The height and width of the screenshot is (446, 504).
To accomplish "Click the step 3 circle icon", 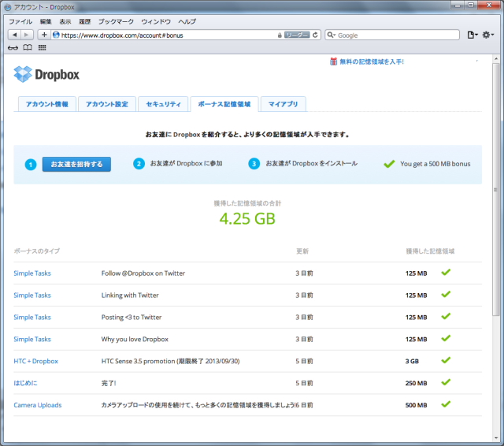I will click(x=254, y=164).
